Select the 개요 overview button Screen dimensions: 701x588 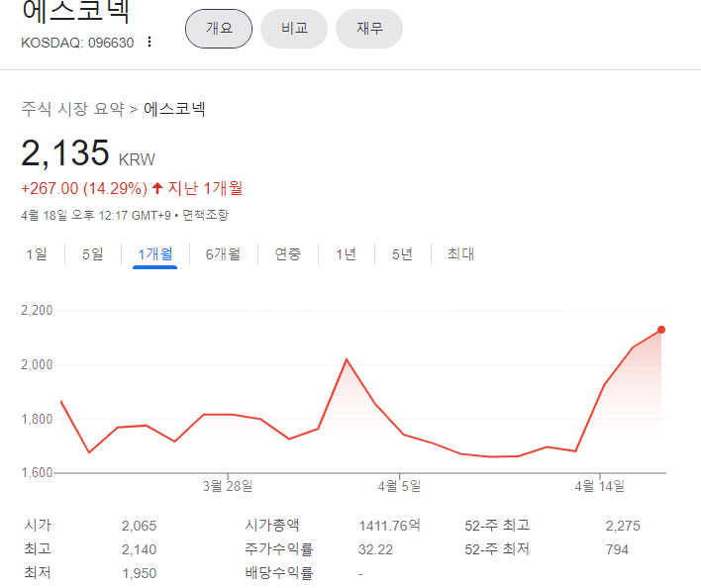click(x=219, y=29)
